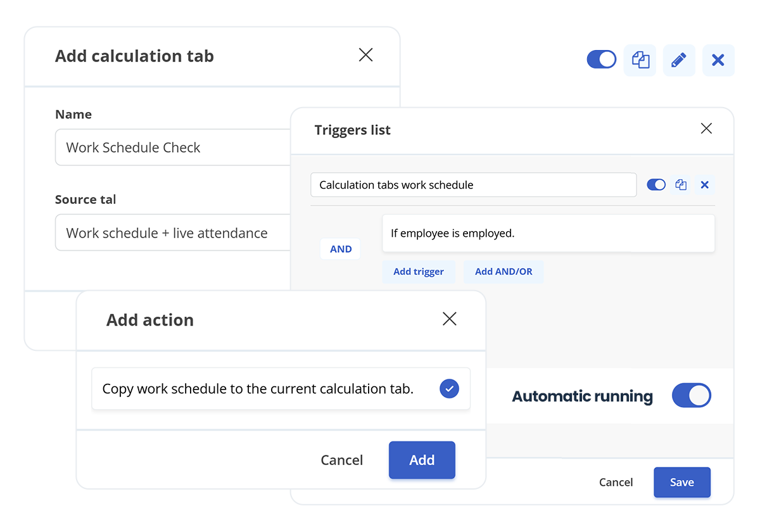The height and width of the screenshot is (532, 760).
Task: Click the large blue X delete icon
Action: click(x=718, y=60)
